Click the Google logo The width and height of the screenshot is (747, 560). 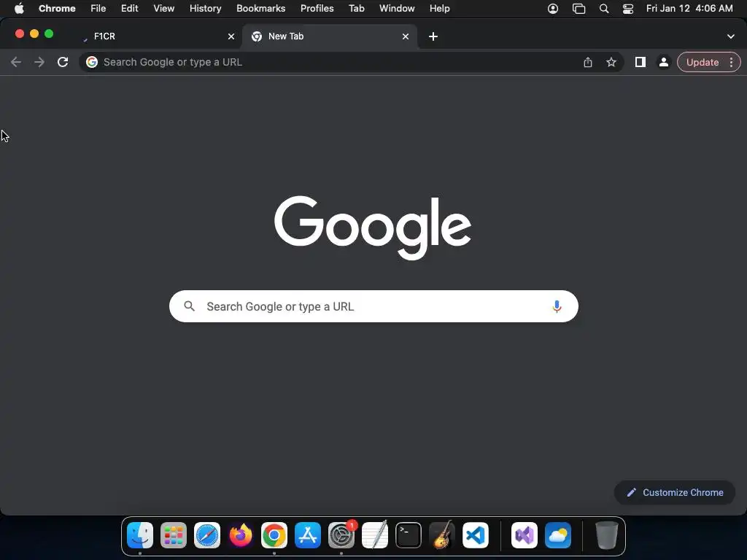pos(373,228)
